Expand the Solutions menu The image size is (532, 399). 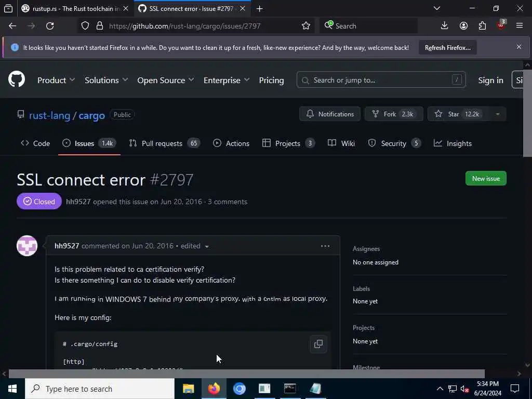click(x=106, y=80)
